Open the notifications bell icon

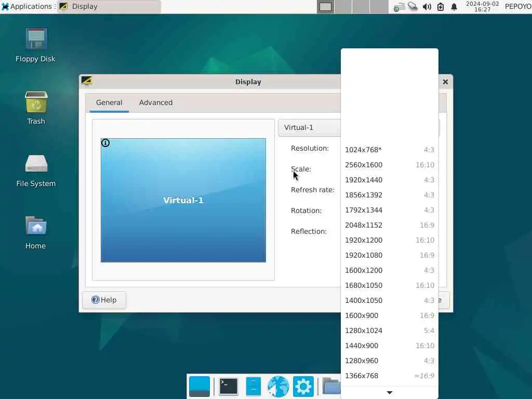coord(454,7)
